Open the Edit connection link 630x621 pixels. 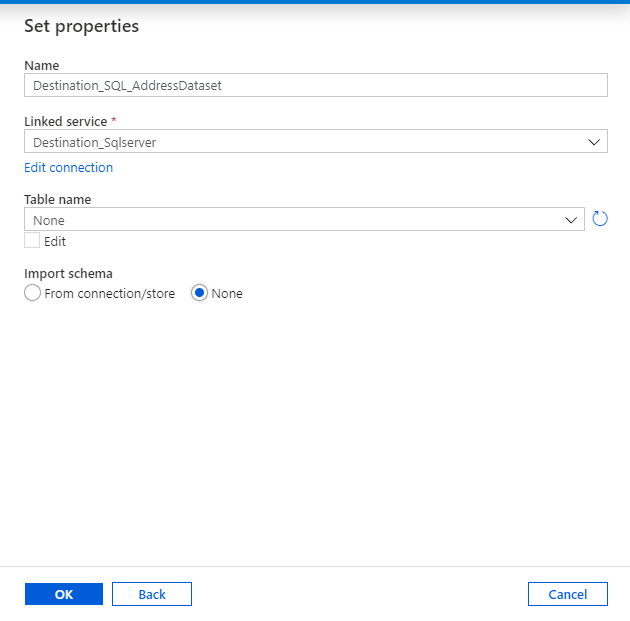pyautogui.click(x=68, y=167)
